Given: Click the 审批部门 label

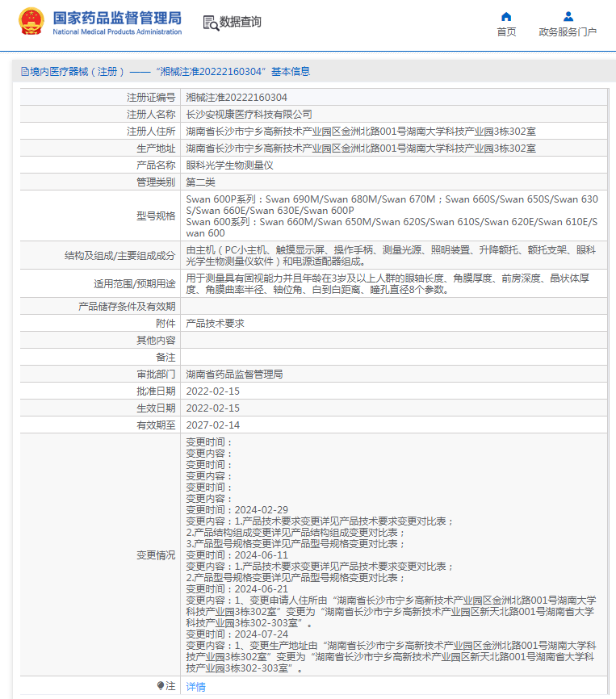Looking at the screenshot, I should click(x=156, y=374).
